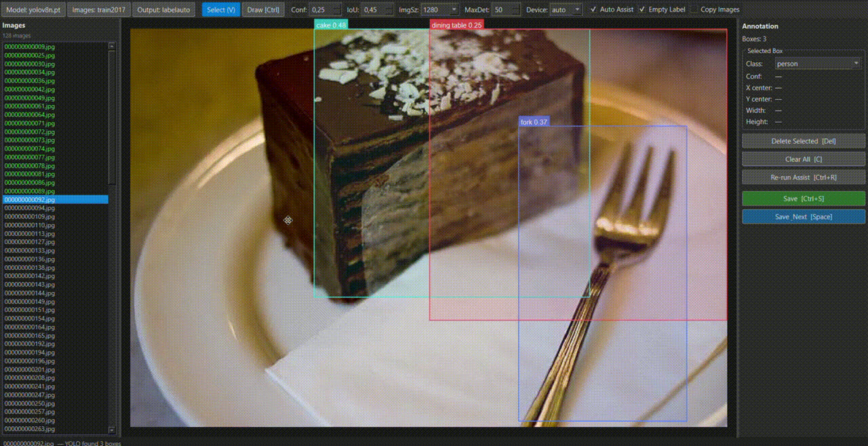The height and width of the screenshot is (446, 868).
Task: Click the MaxDet value field
Action: (x=506, y=9)
